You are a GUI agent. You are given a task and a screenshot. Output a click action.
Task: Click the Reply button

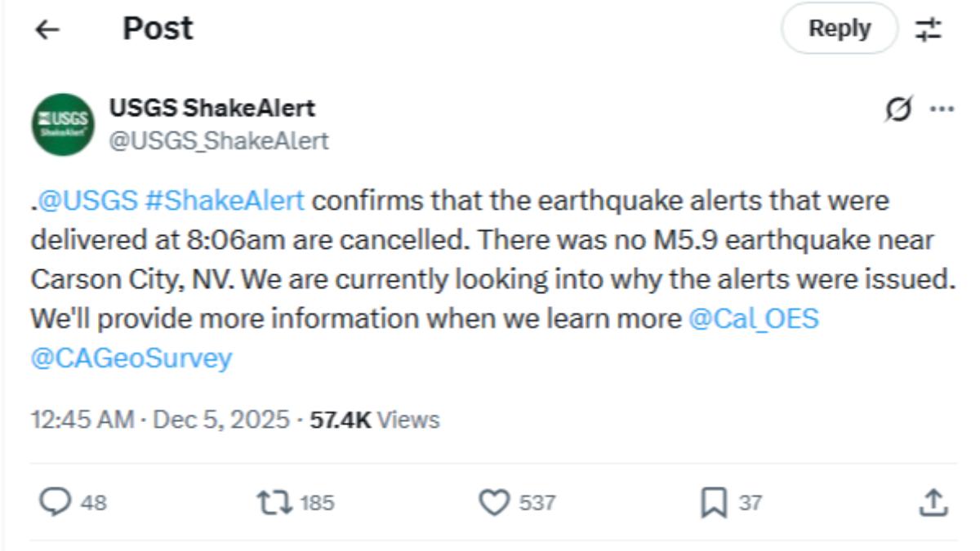click(x=839, y=27)
